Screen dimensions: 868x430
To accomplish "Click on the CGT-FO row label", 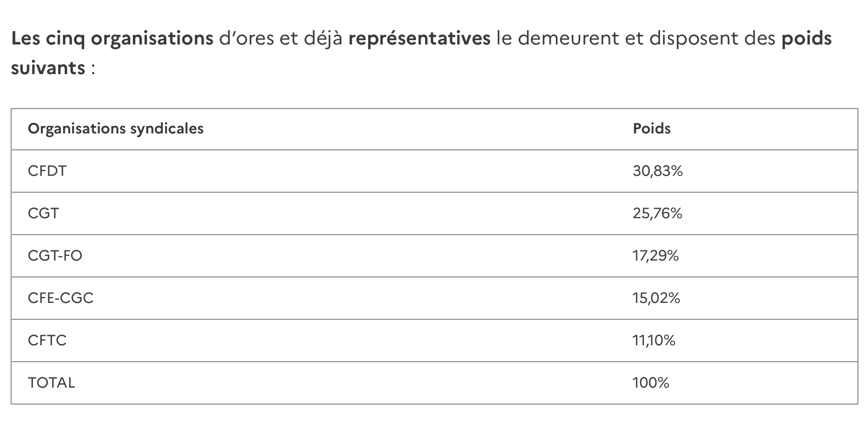I will tap(55, 256).
